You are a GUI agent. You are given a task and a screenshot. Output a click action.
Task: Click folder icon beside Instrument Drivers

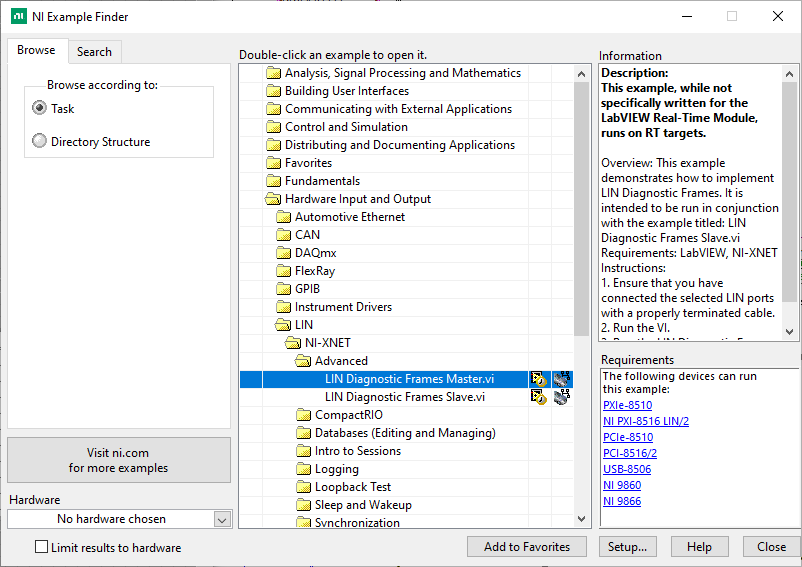pos(283,307)
